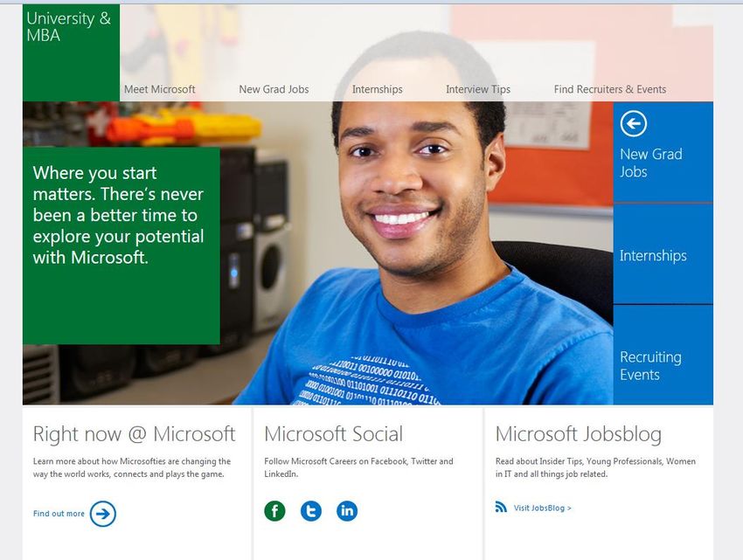Image resolution: width=743 pixels, height=560 pixels.
Task: Click the Find out more link
Action: coord(59,514)
